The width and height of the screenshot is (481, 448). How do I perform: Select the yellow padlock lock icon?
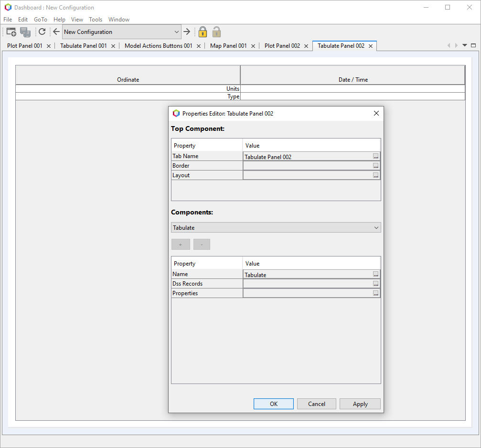pos(203,32)
